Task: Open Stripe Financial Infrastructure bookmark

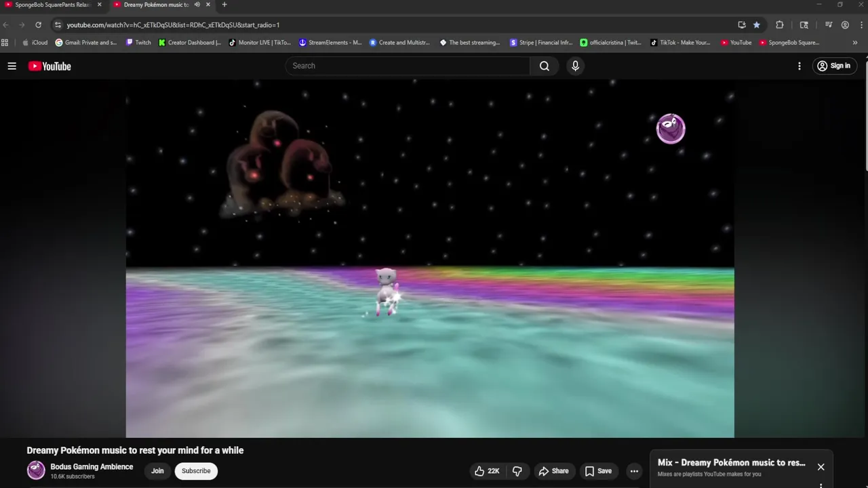Action: tap(541, 43)
